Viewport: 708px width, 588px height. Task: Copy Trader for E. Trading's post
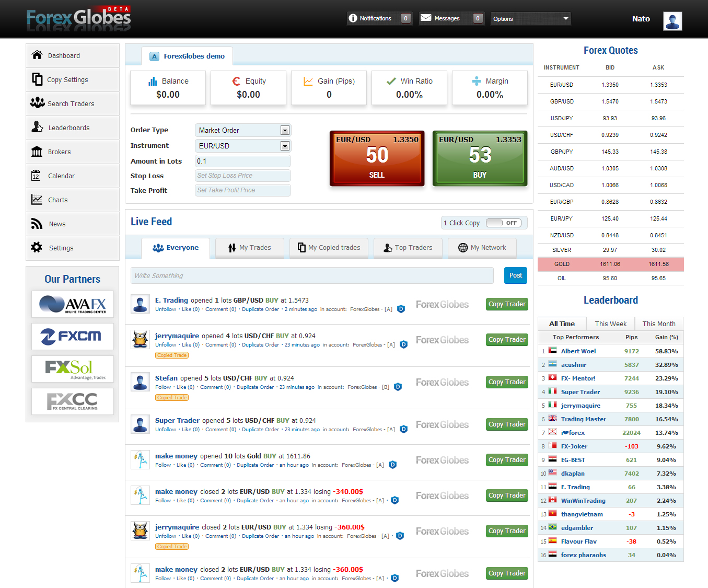[507, 304]
